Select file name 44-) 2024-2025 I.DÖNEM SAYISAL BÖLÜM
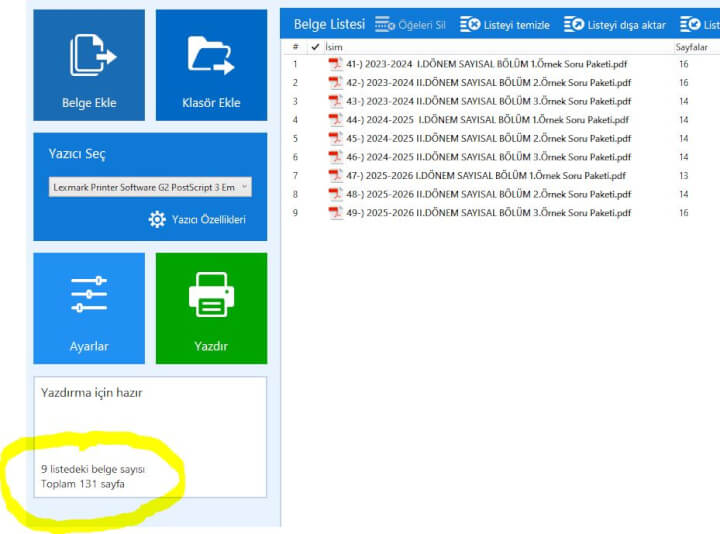 (488, 120)
